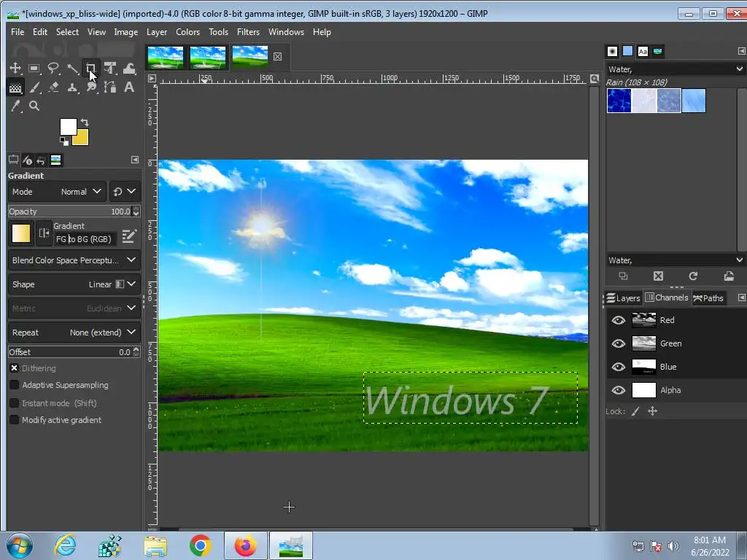Select the Clone stamp tool
747x560 pixels.
click(x=72, y=87)
